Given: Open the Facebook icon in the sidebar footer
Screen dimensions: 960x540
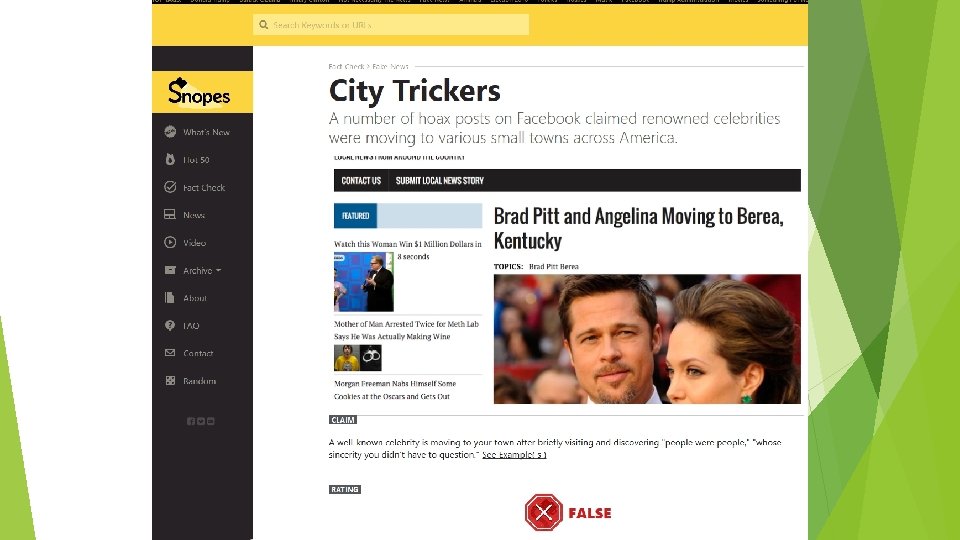Looking at the screenshot, I should tap(190, 421).
